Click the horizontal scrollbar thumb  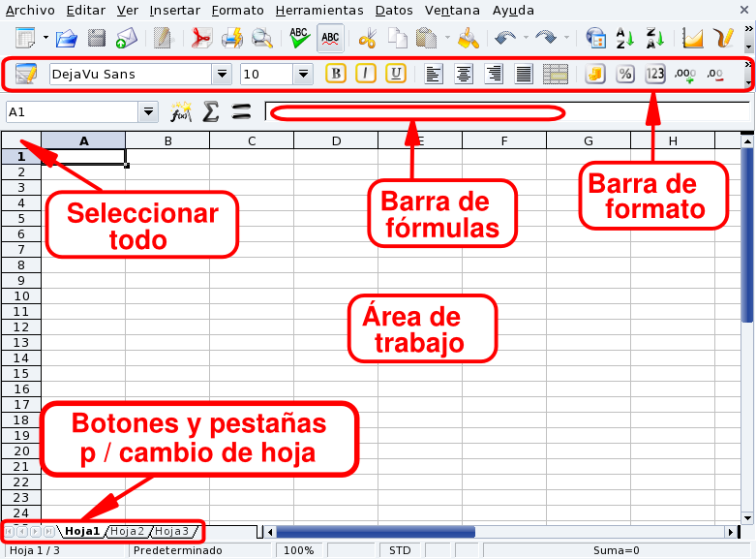(376, 532)
